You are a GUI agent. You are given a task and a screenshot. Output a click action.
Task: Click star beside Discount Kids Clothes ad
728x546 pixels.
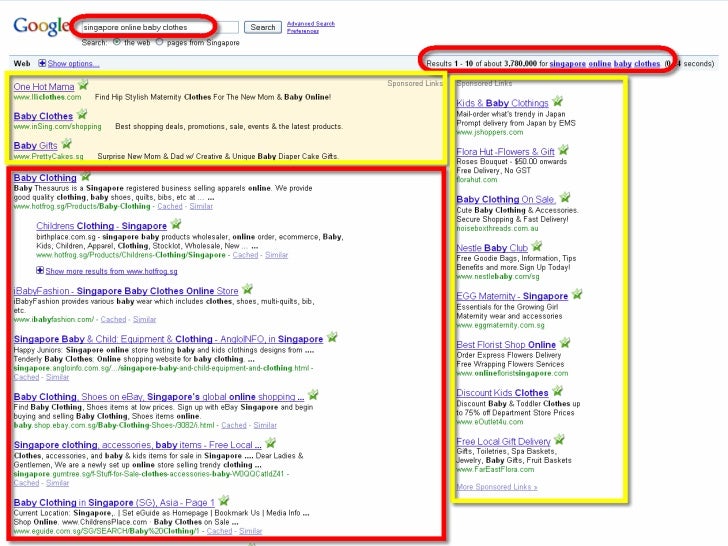[x=558, y=391]
